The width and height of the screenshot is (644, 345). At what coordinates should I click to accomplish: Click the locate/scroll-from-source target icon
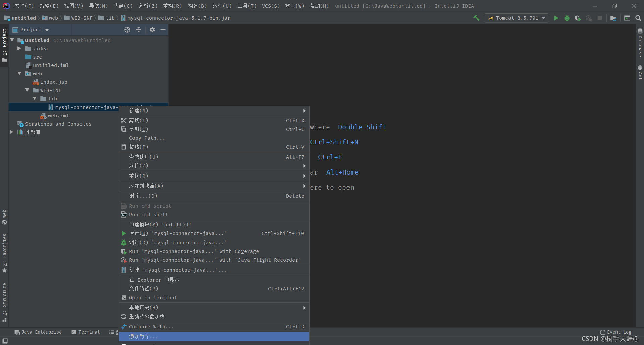tap(127, 30)
